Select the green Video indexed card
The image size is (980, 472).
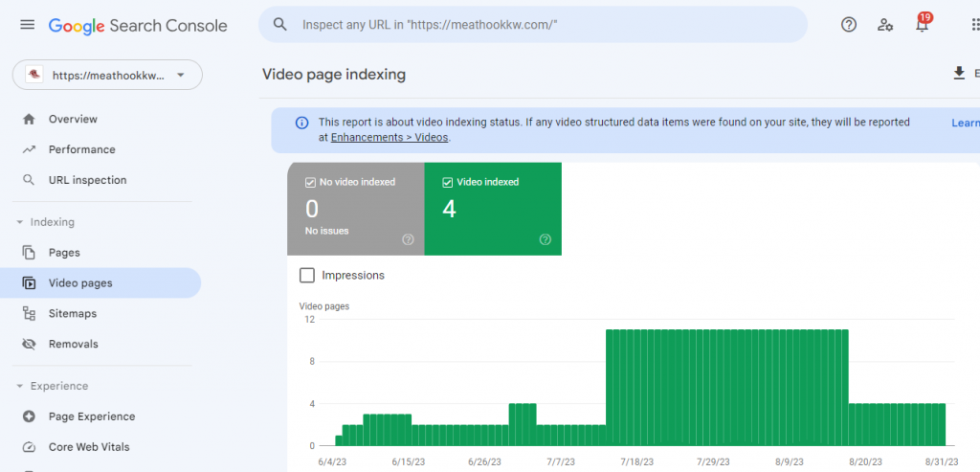coord(493,209)
